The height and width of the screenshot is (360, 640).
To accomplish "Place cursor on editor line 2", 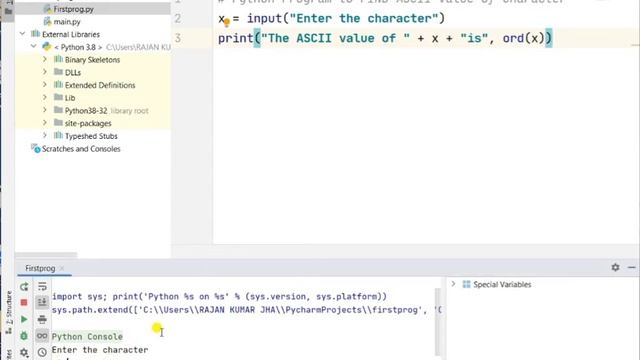I will (x=331, y=18).
